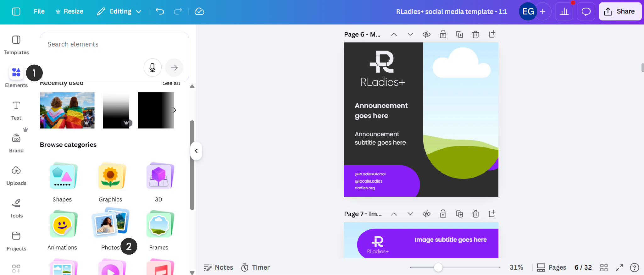Open the Resize menu

(x=69, y=12)
